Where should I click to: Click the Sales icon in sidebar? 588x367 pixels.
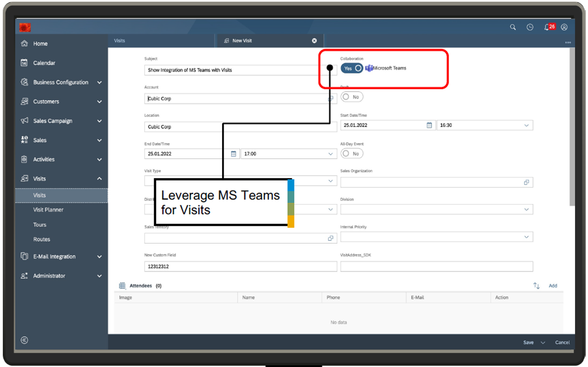24,140
